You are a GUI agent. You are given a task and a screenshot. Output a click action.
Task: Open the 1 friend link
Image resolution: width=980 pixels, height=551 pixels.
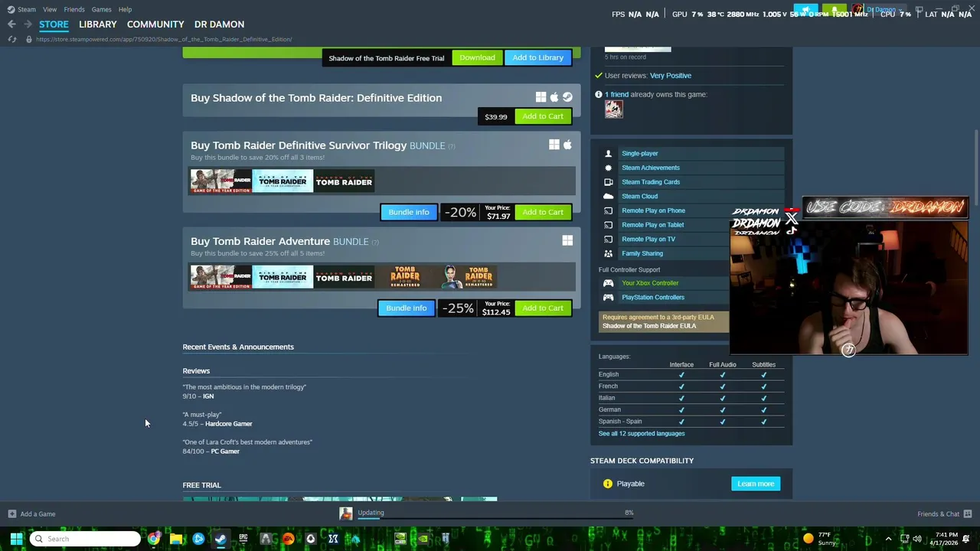616,94
